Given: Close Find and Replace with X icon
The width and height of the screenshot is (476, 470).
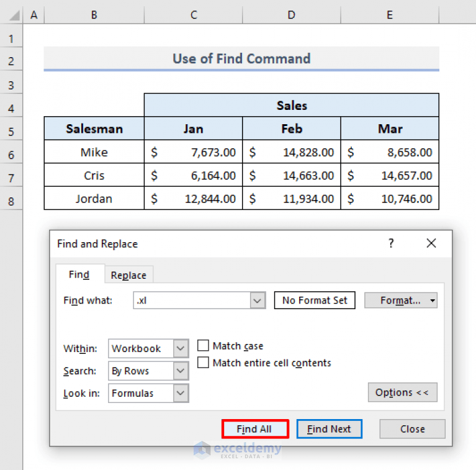Looking at the screenshot, I should [x=431, y=243].
